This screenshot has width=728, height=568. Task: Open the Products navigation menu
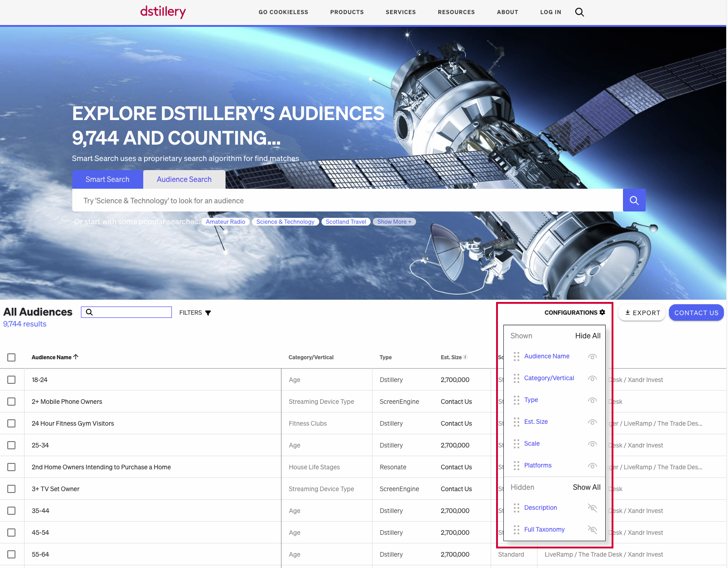[346, 12]
